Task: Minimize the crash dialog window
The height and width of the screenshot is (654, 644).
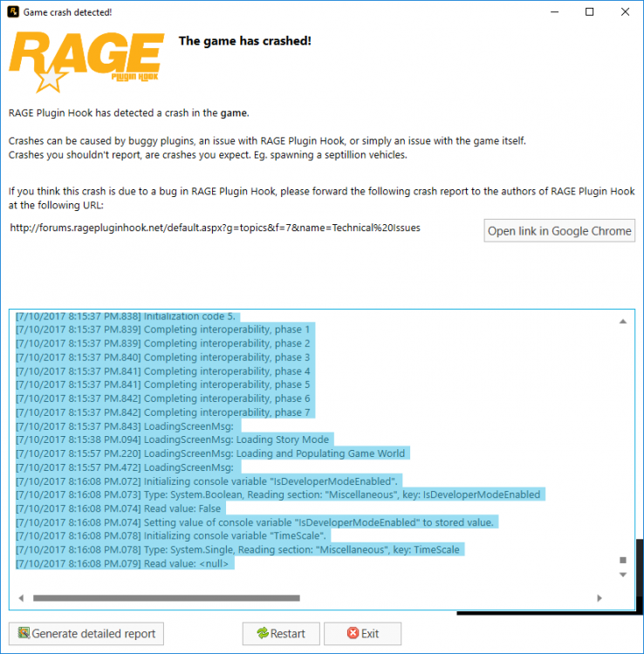Action: point(554,11)
